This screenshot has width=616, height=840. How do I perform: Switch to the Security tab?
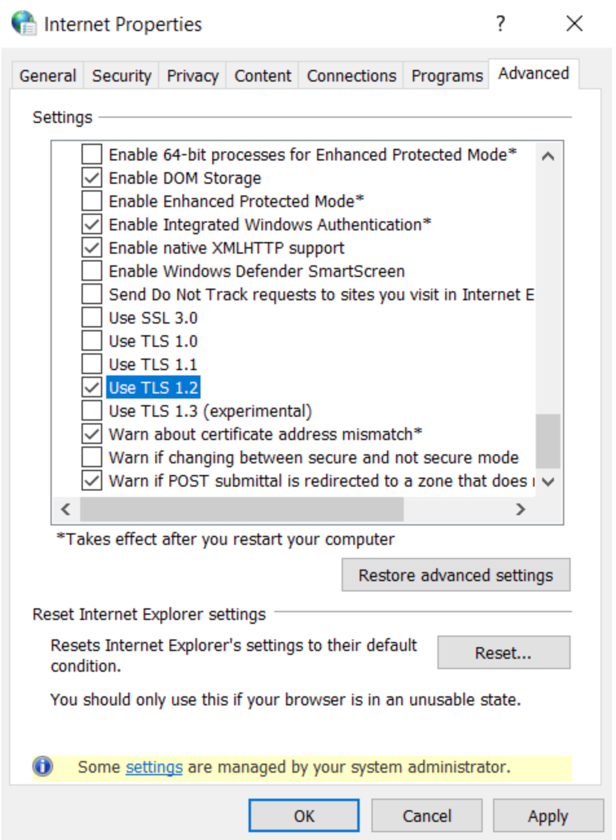[x=122, y=76]
